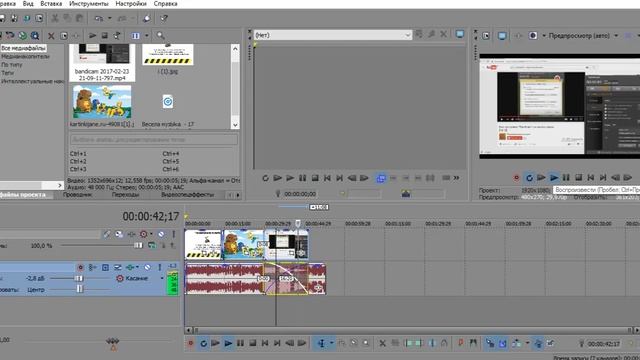Click the Paste icon in main toolbar
Image resolution: width=640 pixels, height=360 pixels.
point(80,18)
